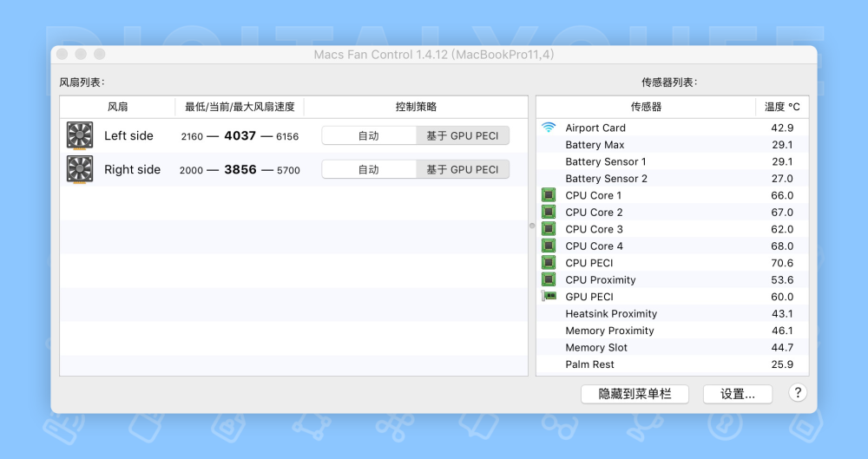Click the temperature value 53.6

pyautogui.click(x=782, y=279)
